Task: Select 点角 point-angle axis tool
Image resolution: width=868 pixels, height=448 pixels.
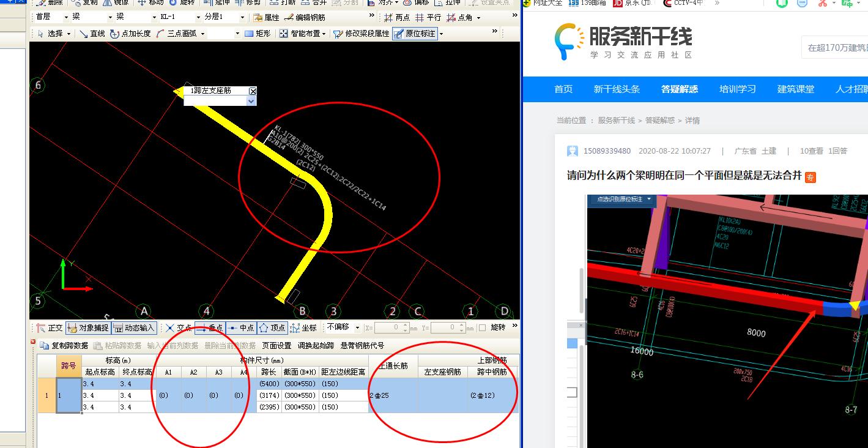Action: click(x=460, y=18)
